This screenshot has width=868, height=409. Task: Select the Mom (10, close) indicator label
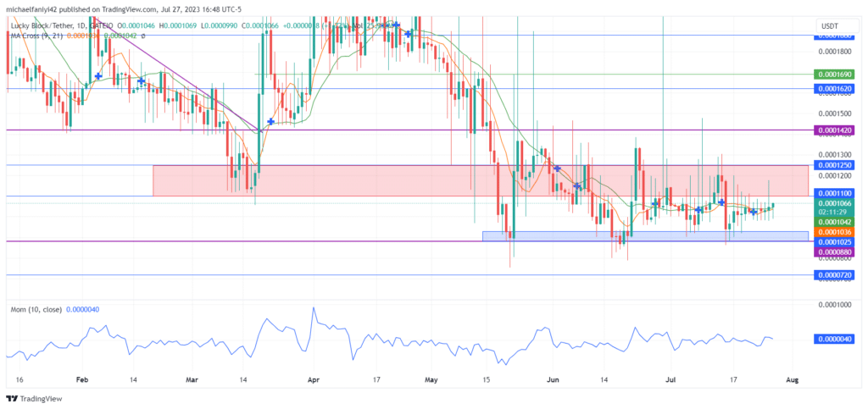coord(36,310)
